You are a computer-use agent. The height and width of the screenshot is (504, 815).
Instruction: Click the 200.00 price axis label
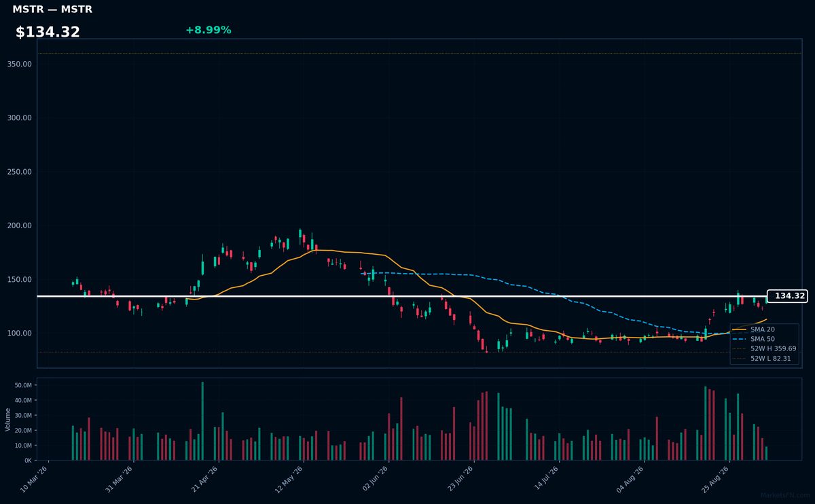coord(20,226)
